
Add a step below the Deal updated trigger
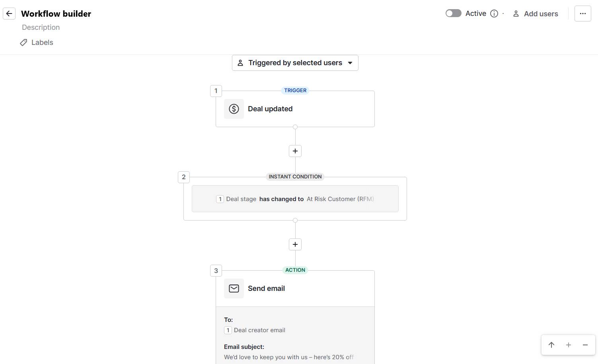(x=295, y=151)
